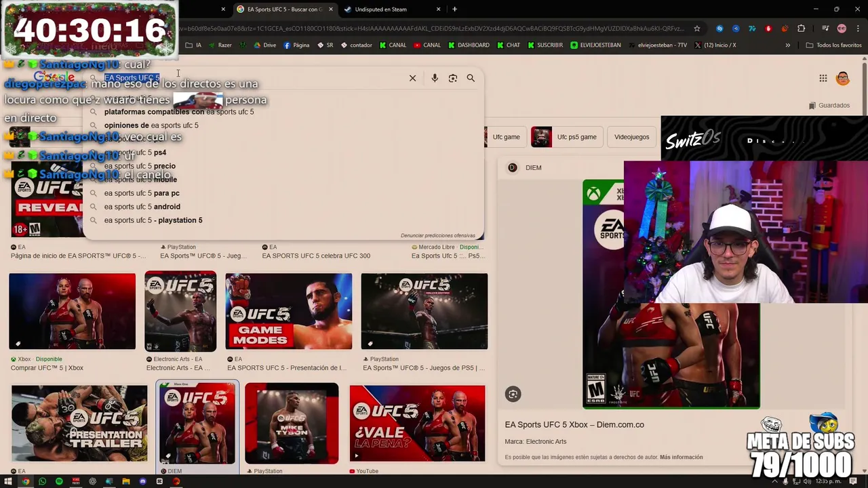Screen dimensions: 868x488
Task: Click Denunciar predicciones ofensivas link
Action: tap(438, 235)
